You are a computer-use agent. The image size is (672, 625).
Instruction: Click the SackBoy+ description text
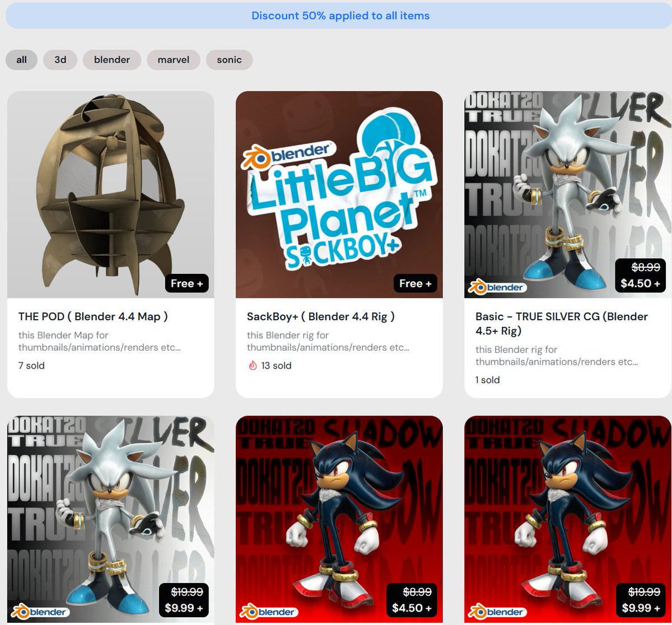pos(328,342)
